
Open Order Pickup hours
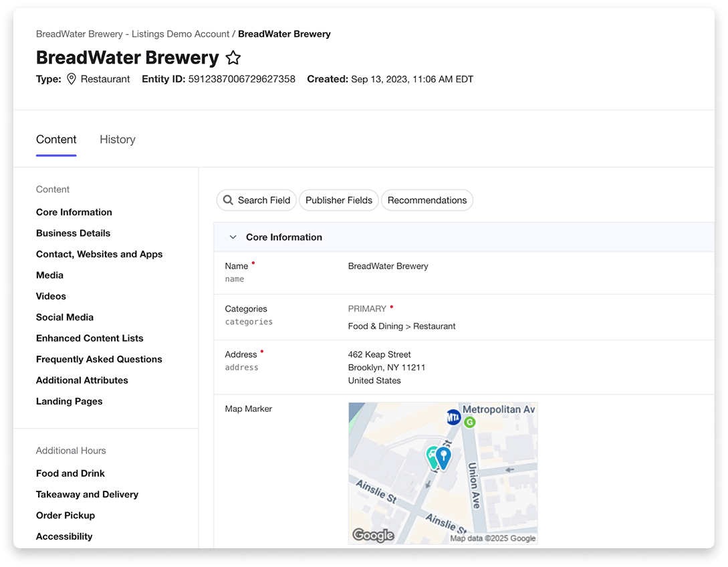(66, 516)
